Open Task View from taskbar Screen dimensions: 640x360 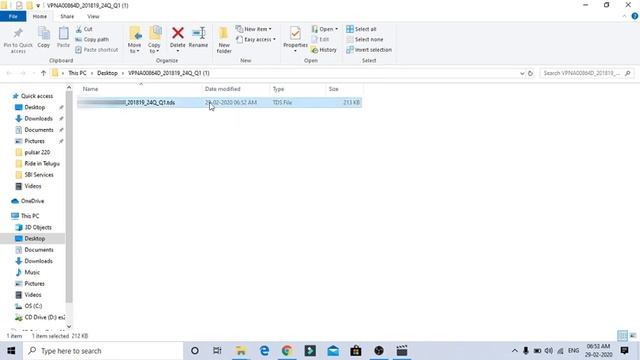coord(217,351)
